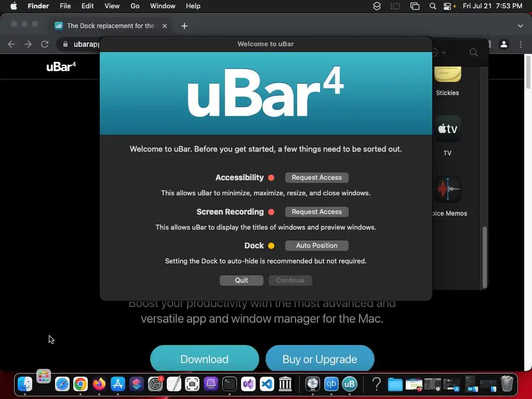Launch Safari from the Dock
Screen dimensions: 532x399
pyautogui.click(x=62, y=384)
